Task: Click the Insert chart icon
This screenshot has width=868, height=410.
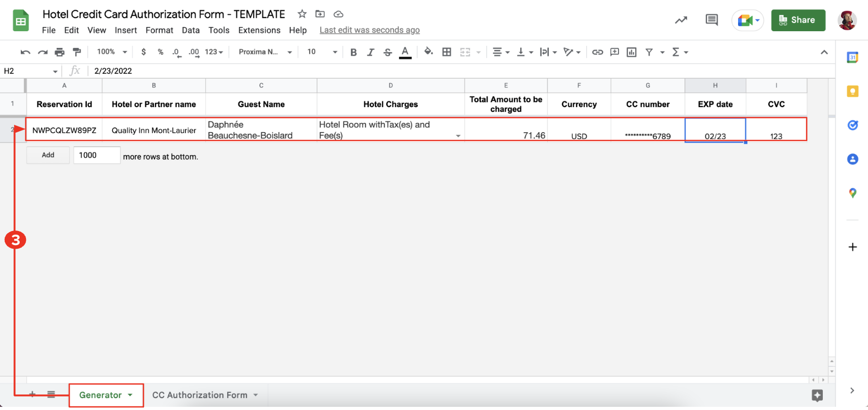Action: coord(632,52)
